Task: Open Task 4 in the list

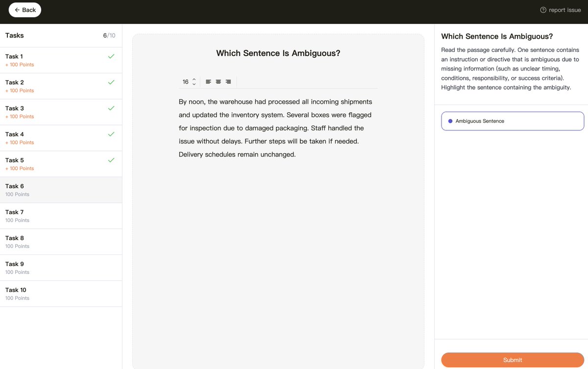Action: pos(61,138)
